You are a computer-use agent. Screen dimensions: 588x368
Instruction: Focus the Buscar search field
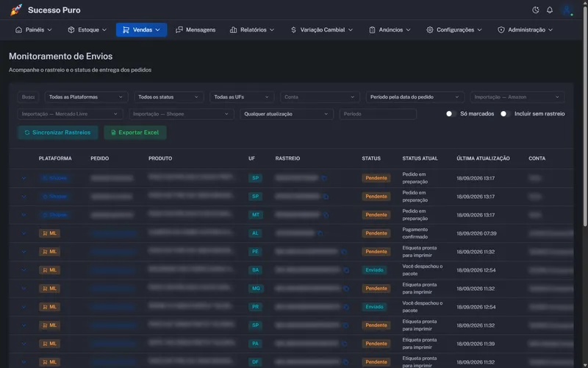pos(28,97)
